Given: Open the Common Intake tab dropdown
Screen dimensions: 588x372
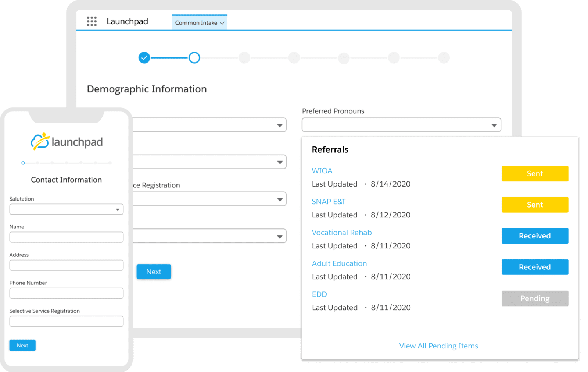Looking at the screenshot, I should pos(200,22).
